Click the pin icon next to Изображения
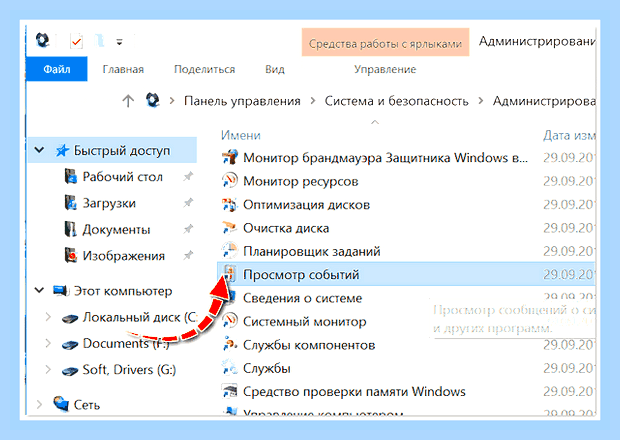620x440 pixels. point(188,255)
